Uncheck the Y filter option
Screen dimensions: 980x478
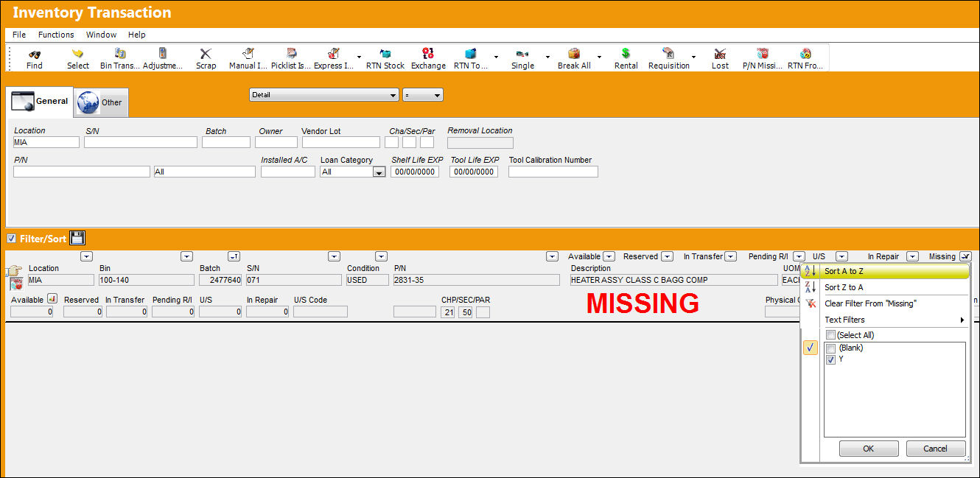point(830,359)
